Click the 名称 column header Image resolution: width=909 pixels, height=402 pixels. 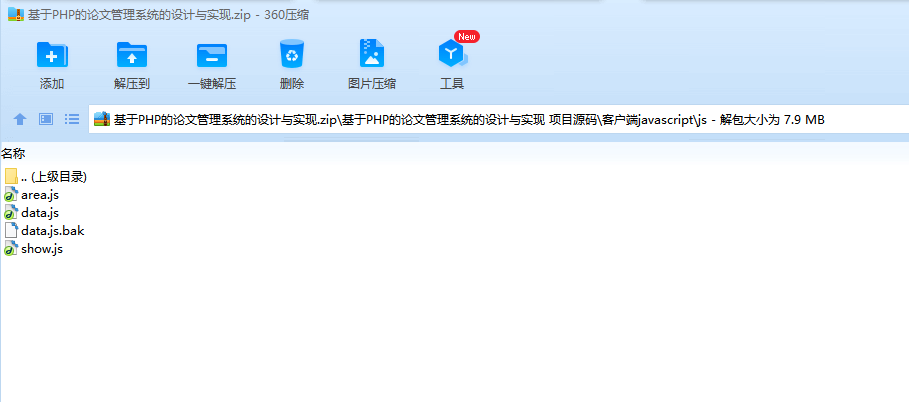[x=13, y=154]
